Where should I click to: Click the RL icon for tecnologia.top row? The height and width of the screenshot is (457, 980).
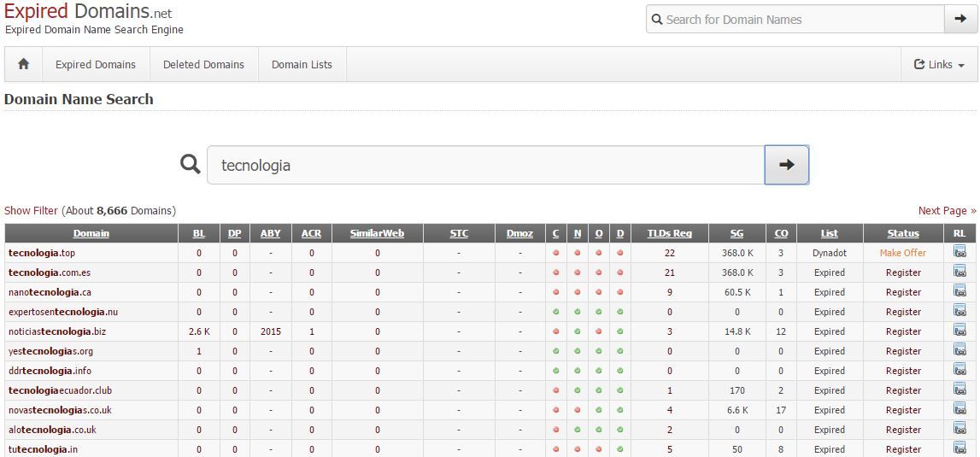959,253
